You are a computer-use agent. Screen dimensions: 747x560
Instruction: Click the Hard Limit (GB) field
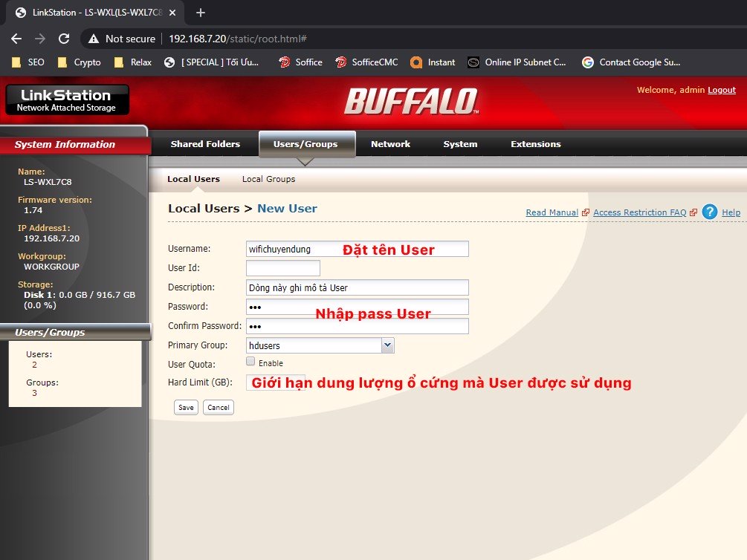point(276,382)
